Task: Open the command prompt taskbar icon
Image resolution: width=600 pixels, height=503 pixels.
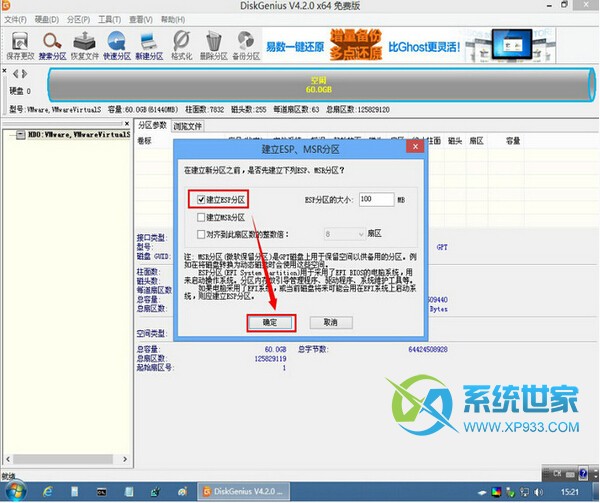Action: click(101, 492)
